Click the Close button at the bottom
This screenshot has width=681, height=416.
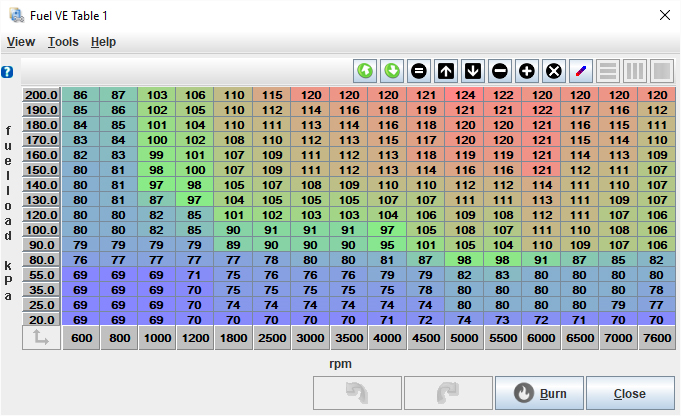pyautogui.click(x=630, y=393)
